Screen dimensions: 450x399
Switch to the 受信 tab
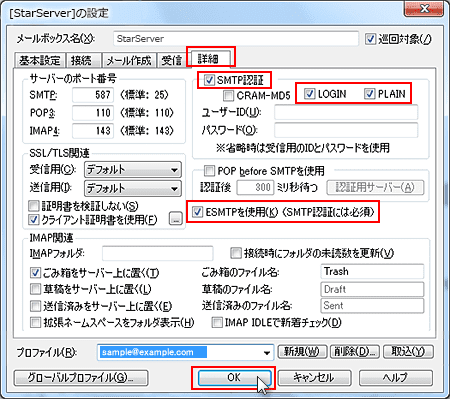click(171, 61)
